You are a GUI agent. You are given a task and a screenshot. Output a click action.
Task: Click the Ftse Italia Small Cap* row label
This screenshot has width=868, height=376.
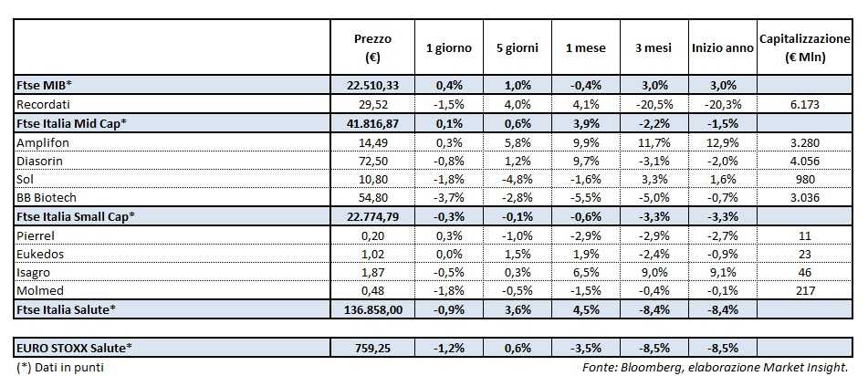coord(75,215)
